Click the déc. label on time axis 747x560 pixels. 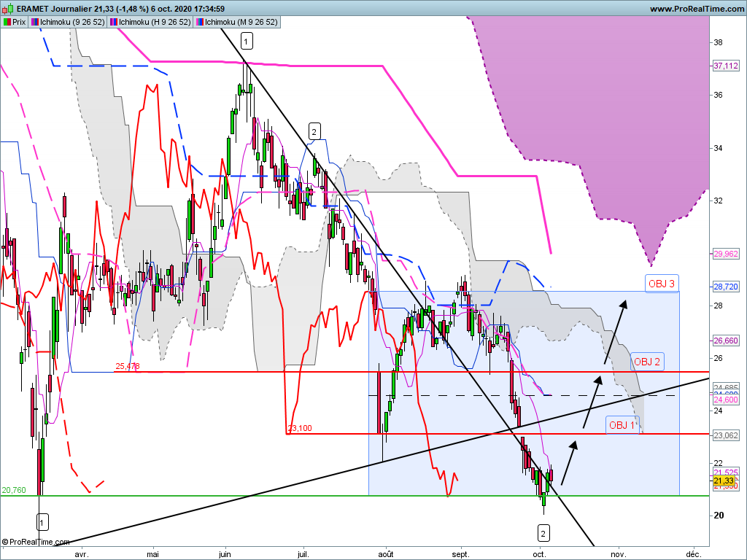point(694,554)
